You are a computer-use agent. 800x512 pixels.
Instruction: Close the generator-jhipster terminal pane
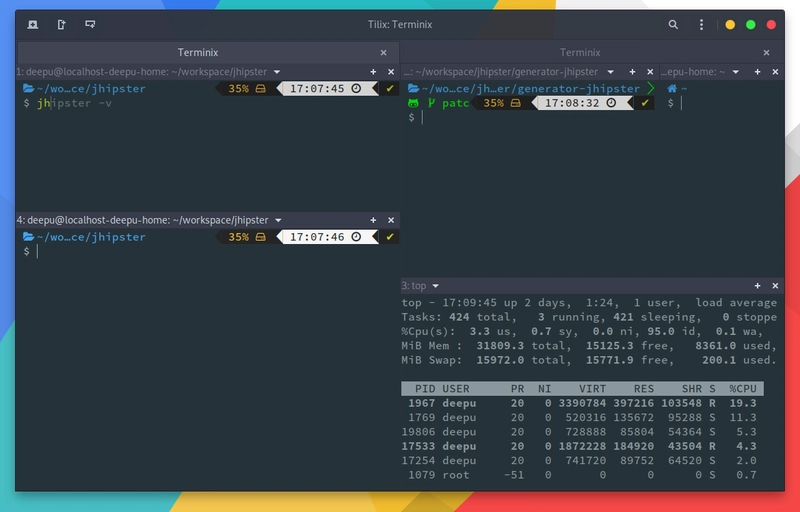(x=650, y=72)
